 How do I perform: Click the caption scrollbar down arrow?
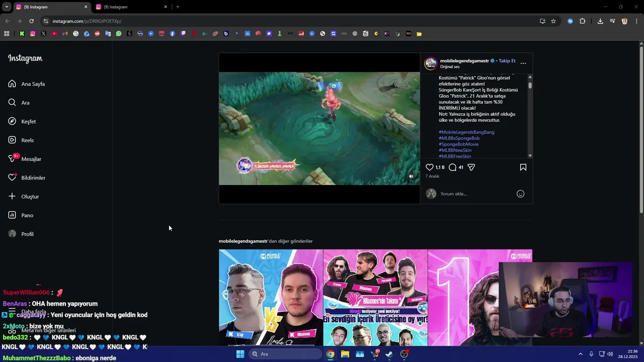pyautogui.click(x=530, y=156)
